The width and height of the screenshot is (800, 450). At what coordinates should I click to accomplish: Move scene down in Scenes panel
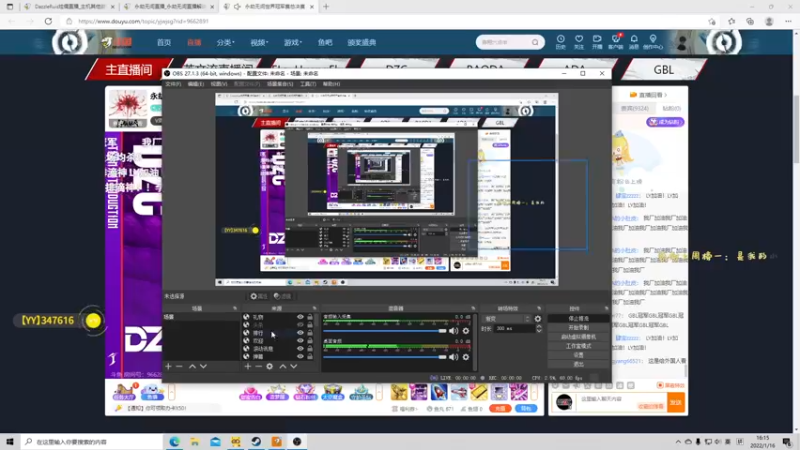(203, 366)
